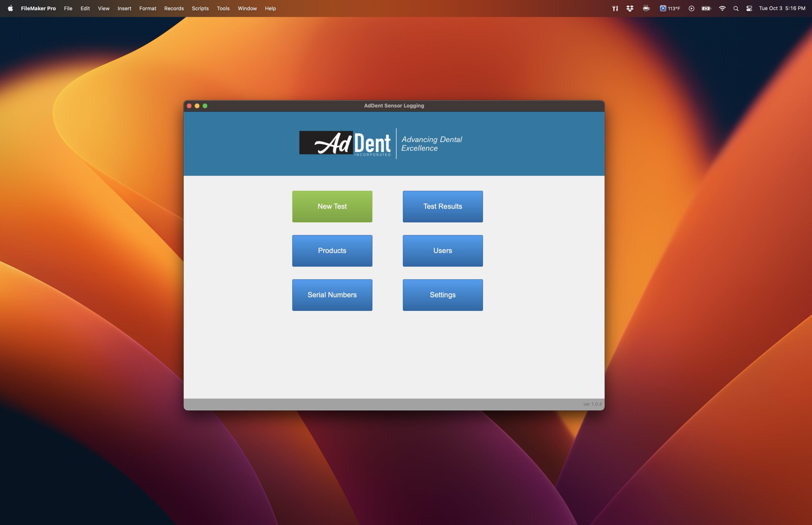Open the Apple menu
Image resolution: width=812 pixels, height=525 pixels.
10,8
